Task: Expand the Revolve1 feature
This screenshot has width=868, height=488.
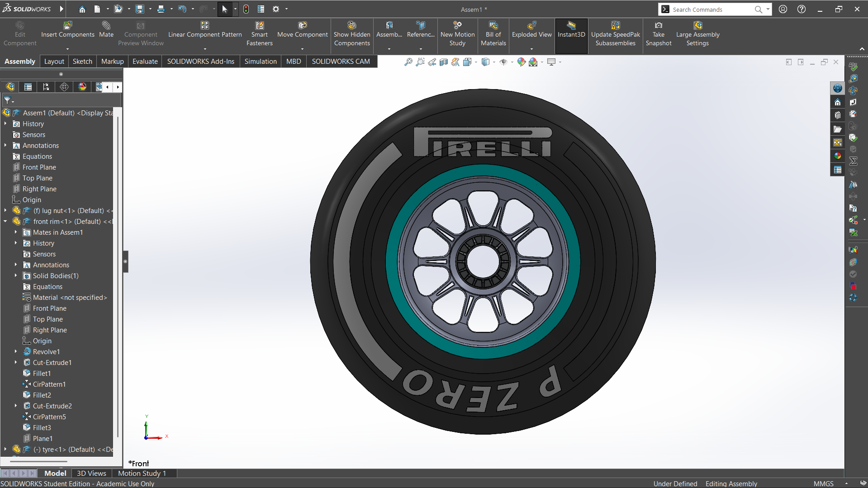Action: click(x=16, y=351)
